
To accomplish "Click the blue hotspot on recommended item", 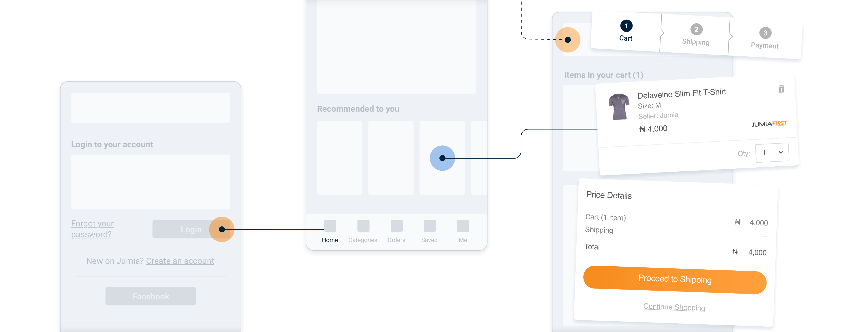I will [442, 158].
